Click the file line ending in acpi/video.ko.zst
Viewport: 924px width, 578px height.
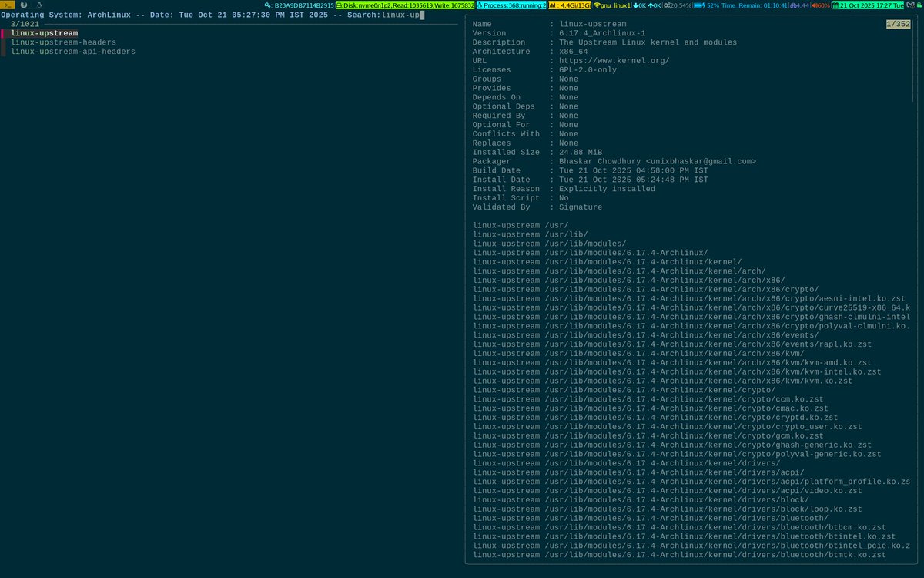(668, 491)
